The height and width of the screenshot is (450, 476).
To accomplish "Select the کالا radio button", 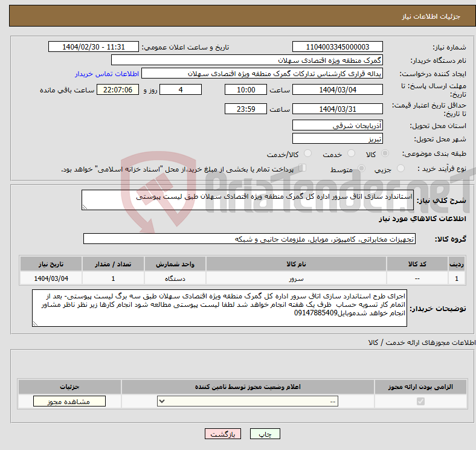I will click(x=385, y=153).
